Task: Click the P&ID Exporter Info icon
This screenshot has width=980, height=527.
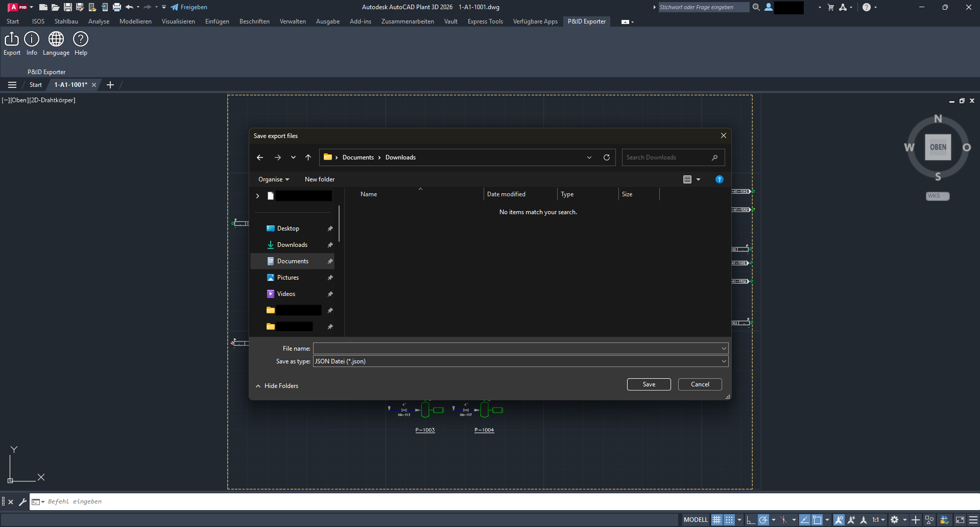Action: [32, 43]
